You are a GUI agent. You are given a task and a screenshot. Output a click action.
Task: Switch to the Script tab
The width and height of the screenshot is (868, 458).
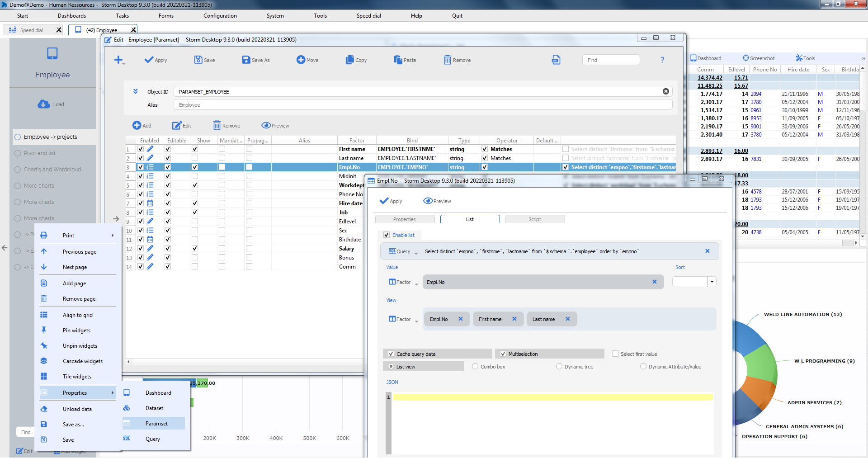535,219
